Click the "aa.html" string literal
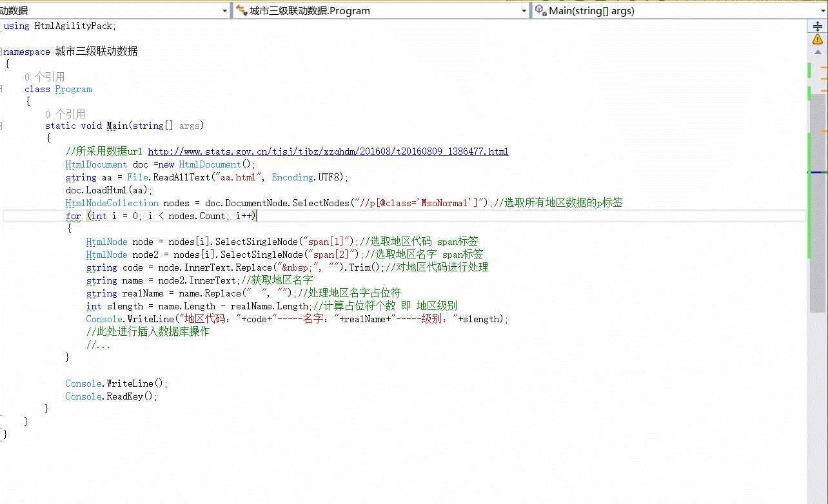The height and width of the screenshot is (504, 828). click(x=239, y=177)
